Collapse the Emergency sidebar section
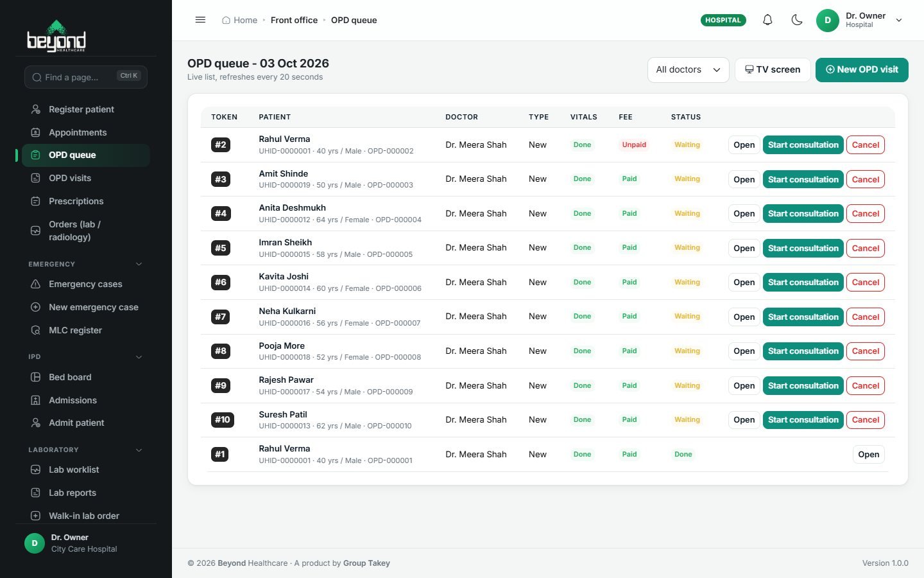Image resolution: width=924 pixels, height=578 pixels. (139, 264)
